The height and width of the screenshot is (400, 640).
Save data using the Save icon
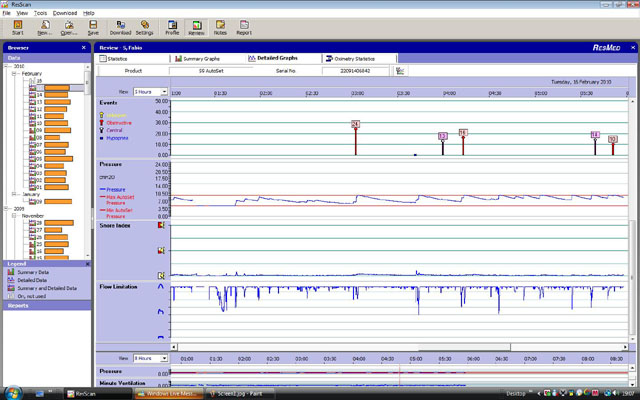(x=93, y=28)
